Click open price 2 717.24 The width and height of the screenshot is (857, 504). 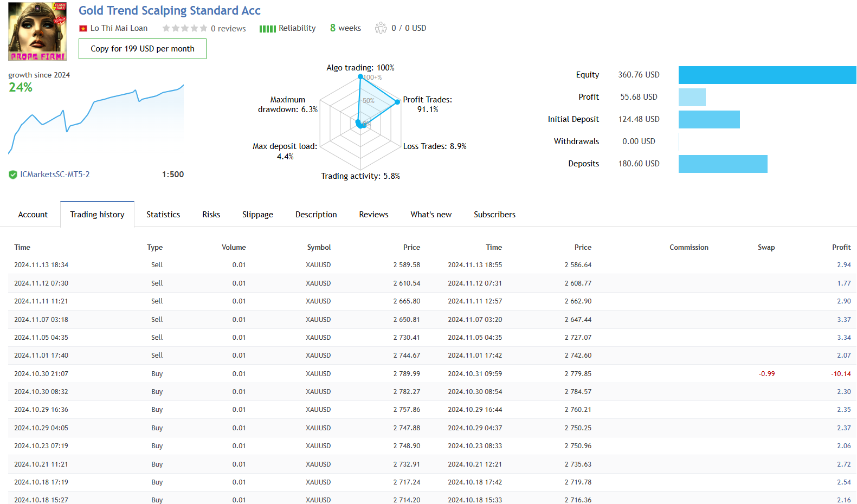(x=407, y=482)
